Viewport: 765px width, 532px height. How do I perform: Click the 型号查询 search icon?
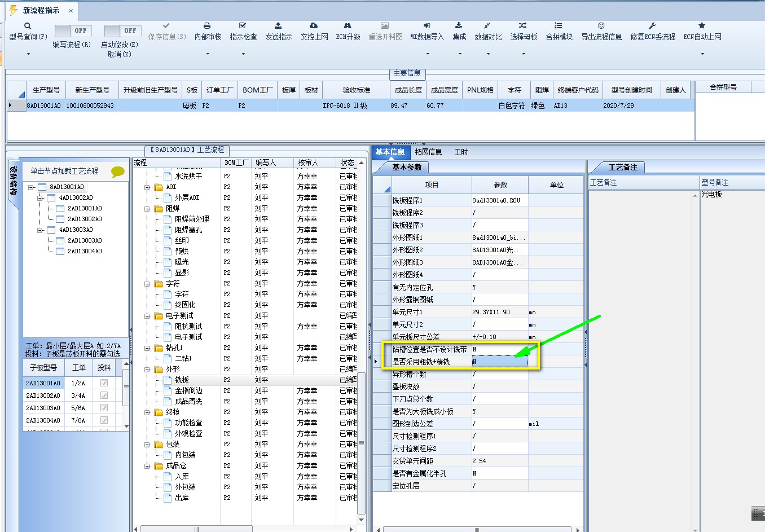[x=28, y=26]
